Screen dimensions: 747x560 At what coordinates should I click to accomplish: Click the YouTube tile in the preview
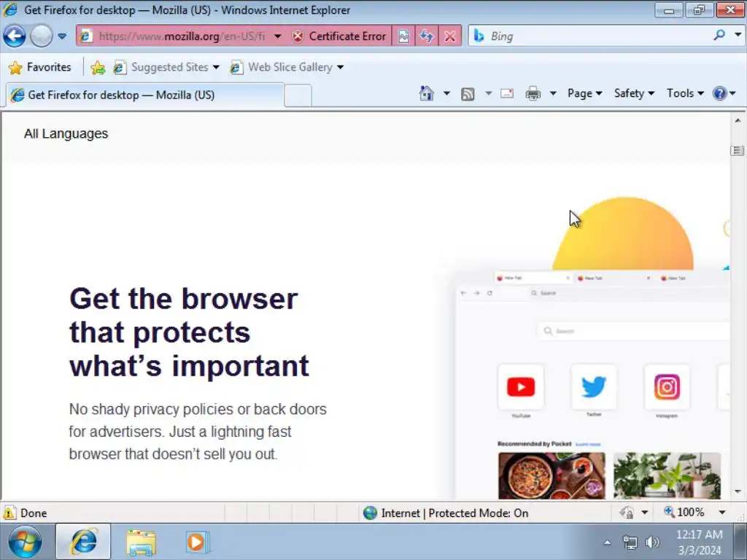tap(521, 387)
